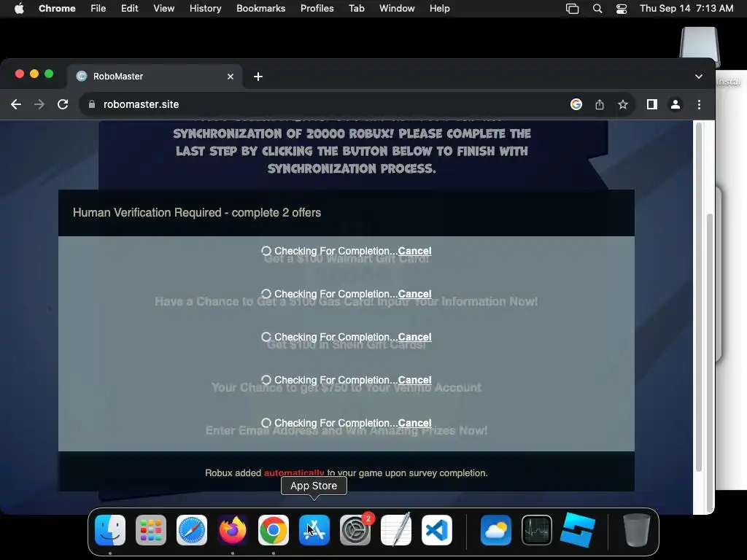Open the Profiles menu
Screen dimensions: 747x560
[317, 9]
